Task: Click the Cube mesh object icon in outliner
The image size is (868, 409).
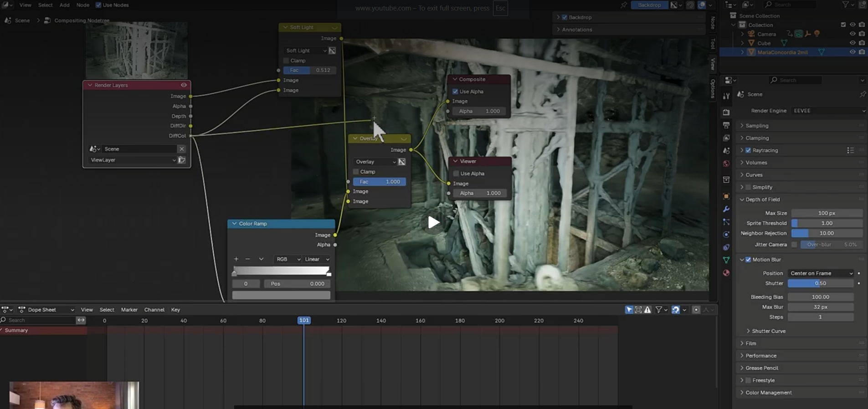Action: pos(751,43)
